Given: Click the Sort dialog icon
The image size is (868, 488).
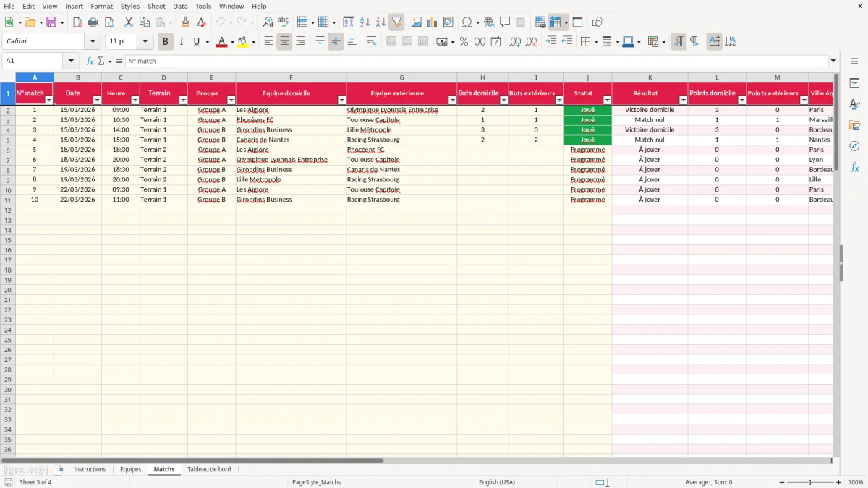Looking at the screenshot, I should click(x=349, y=22).
